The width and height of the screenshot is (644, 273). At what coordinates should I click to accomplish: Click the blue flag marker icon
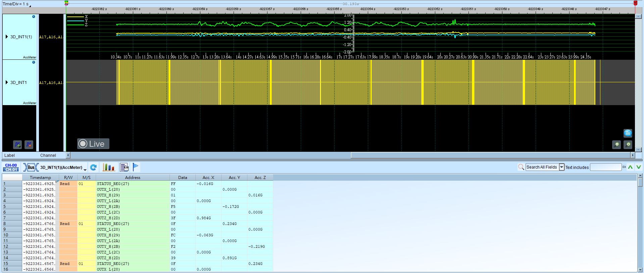[136, 167]
